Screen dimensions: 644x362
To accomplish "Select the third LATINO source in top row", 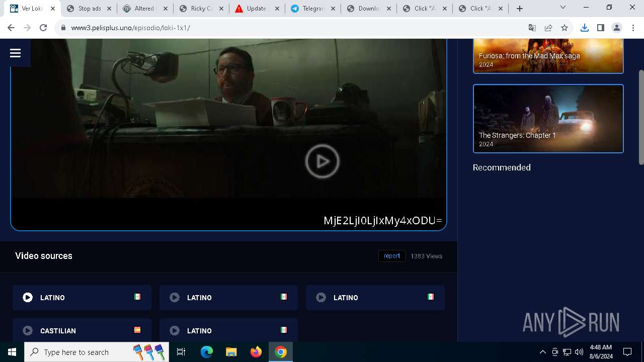I will 375,298.
